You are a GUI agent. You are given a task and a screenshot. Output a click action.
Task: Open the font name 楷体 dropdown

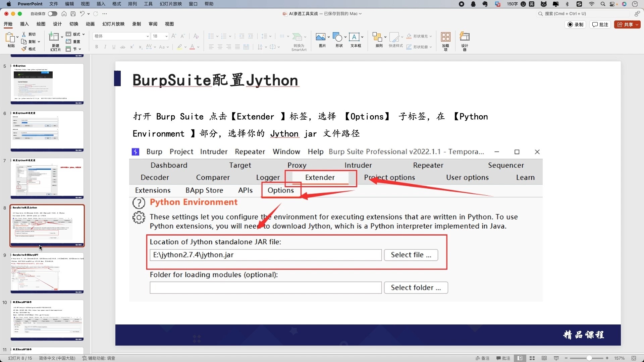pos(148,36)
